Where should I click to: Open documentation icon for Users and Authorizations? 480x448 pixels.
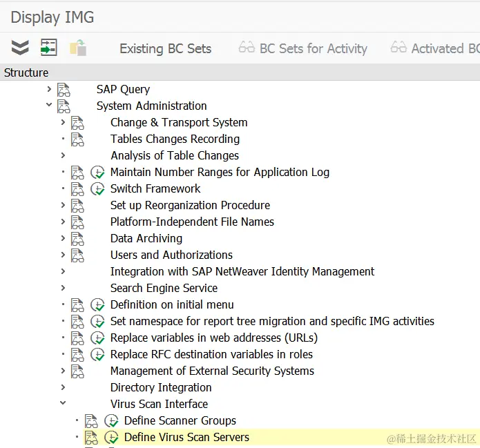pyautogui.click(x=77, y=255)
